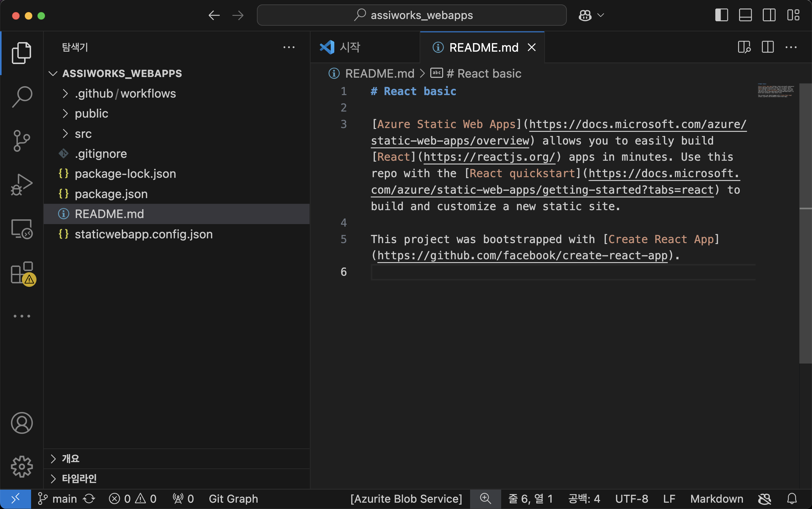Image resolution: width=812 pixels, height=509 pixels.
Task: Click the Copilot icon in title bar
Action: (x=585, y=16)
